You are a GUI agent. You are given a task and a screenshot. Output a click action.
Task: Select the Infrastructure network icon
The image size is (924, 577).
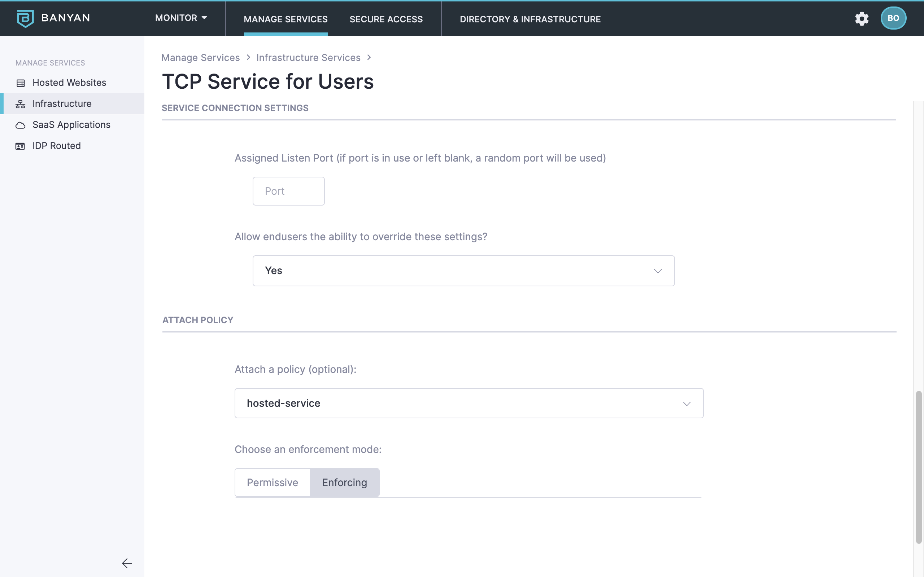21,104
